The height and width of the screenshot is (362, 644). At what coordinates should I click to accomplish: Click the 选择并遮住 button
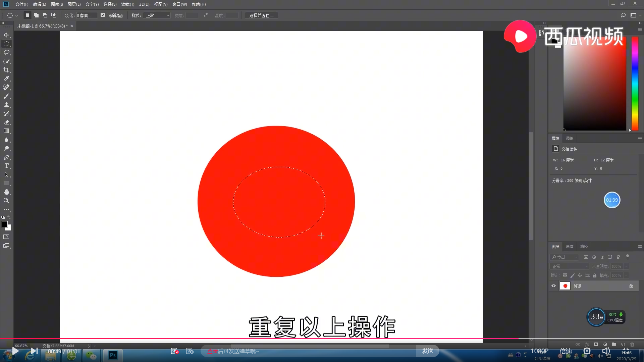[x=261, y=15]
